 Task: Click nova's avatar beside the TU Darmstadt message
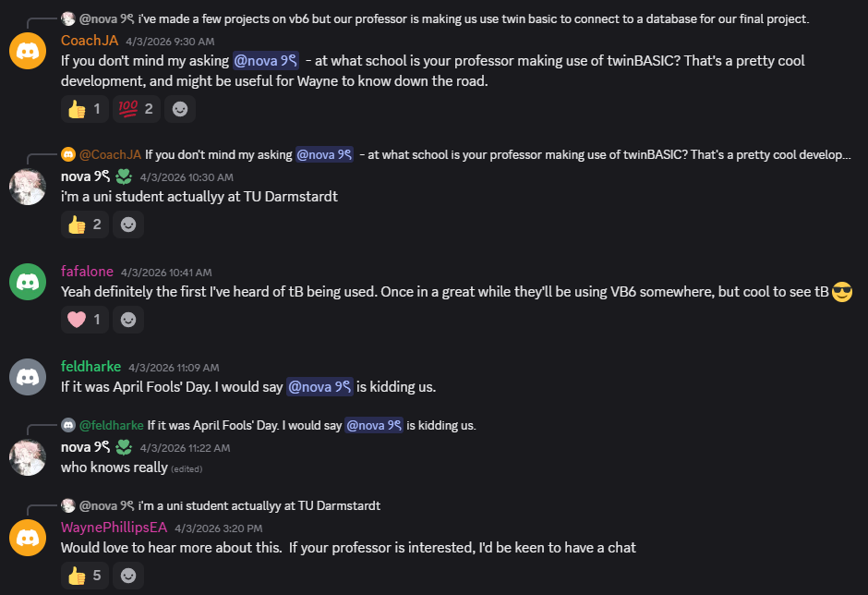pos(28,186)
